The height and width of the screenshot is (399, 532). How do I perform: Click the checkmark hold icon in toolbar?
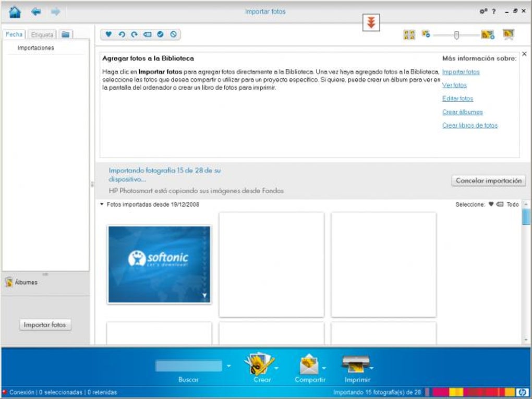[161, 34]
